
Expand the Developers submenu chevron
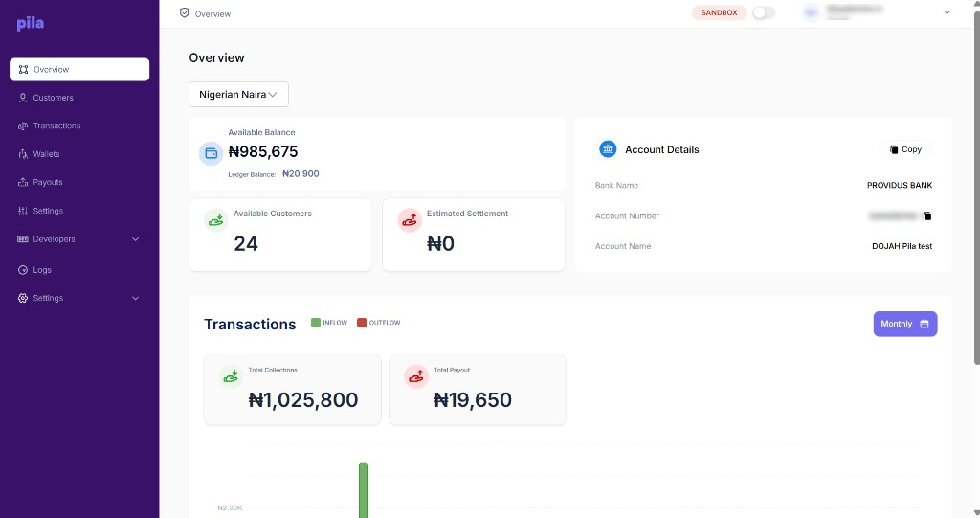coord(136,239)
